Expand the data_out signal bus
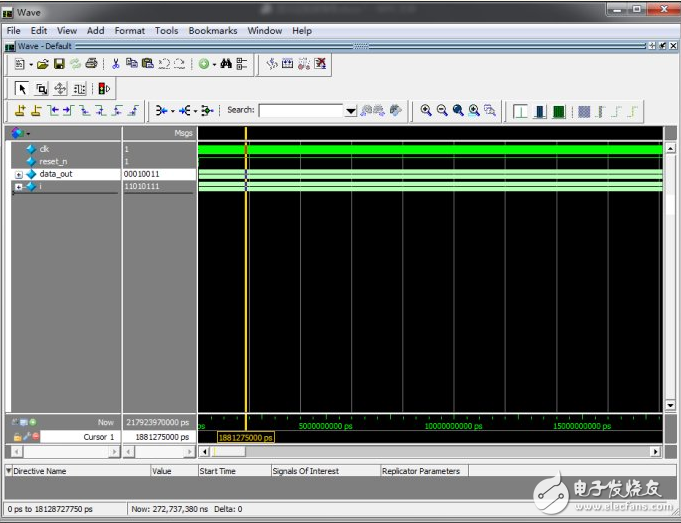This screenshot has height=523, width=681. 18,174
